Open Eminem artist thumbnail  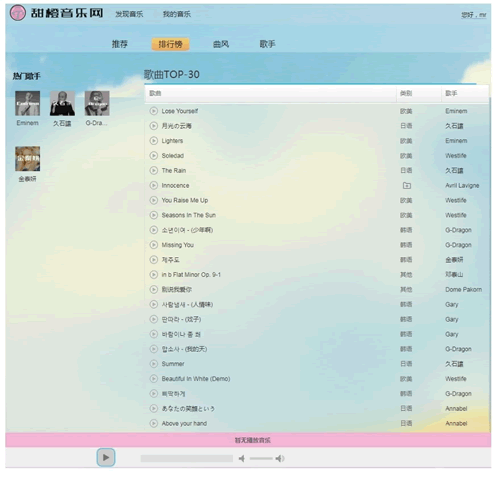point(28,103)
